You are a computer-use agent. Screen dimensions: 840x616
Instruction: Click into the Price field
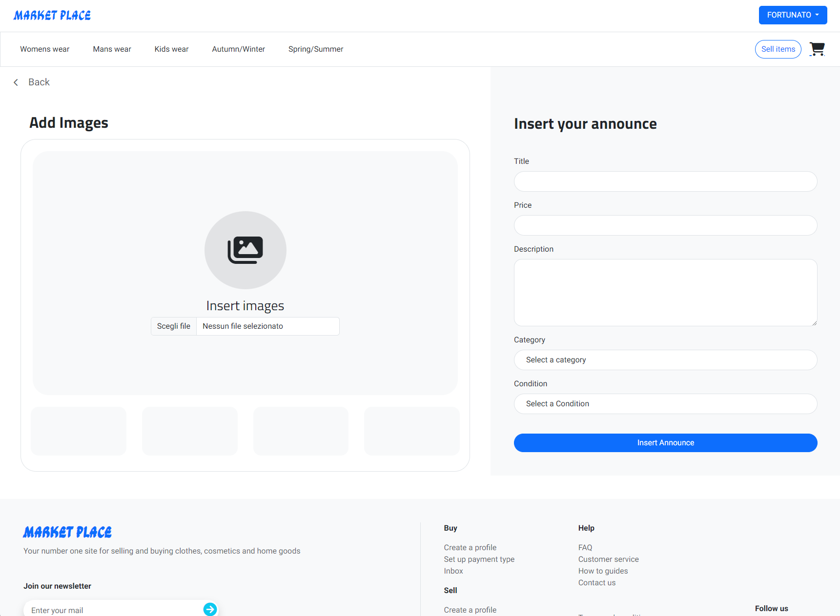pos(665,225)
